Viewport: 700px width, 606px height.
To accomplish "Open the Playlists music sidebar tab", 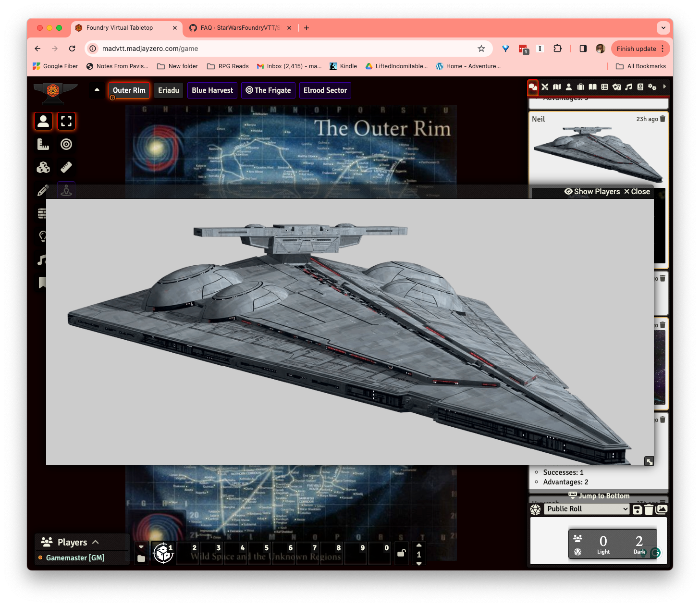I will point(628,87).
